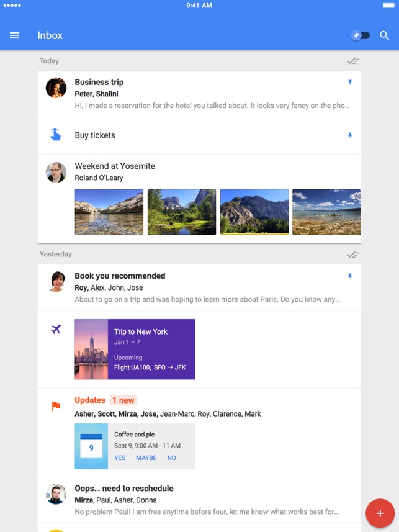
Task: Decline Coffee and pie with NO
Action: tap(171, 458)
